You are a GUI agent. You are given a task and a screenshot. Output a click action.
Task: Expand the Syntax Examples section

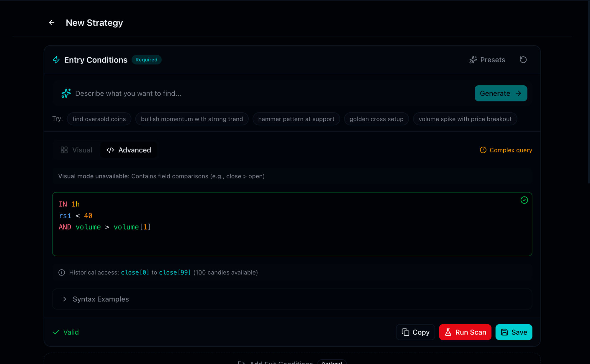pos(101,299)
